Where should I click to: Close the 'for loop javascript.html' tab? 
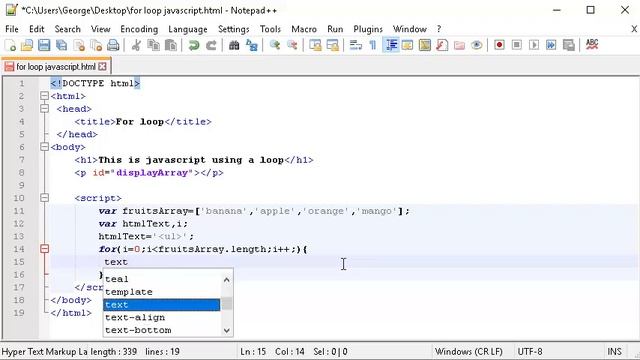[x=102, y=67]
